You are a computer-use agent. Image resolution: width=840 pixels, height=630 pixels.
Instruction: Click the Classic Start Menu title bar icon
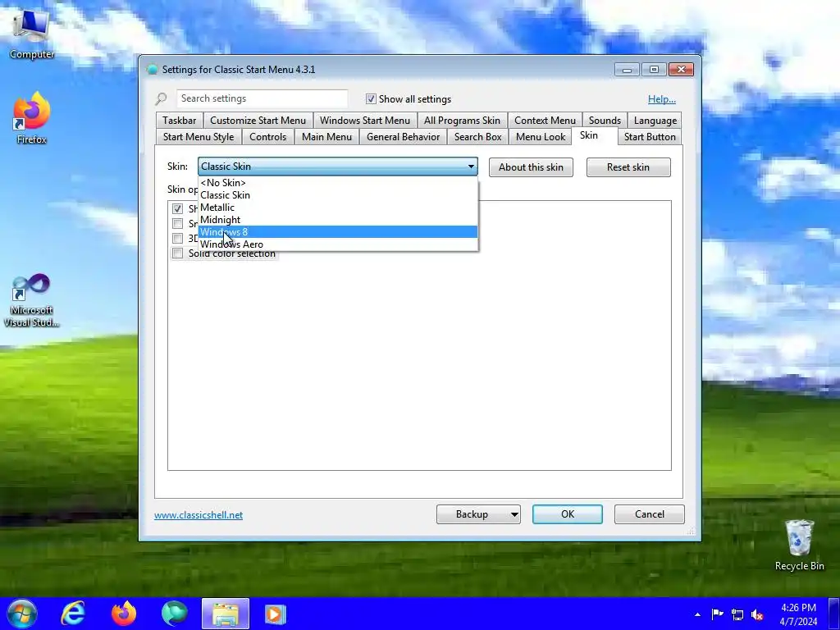[153, 70]
